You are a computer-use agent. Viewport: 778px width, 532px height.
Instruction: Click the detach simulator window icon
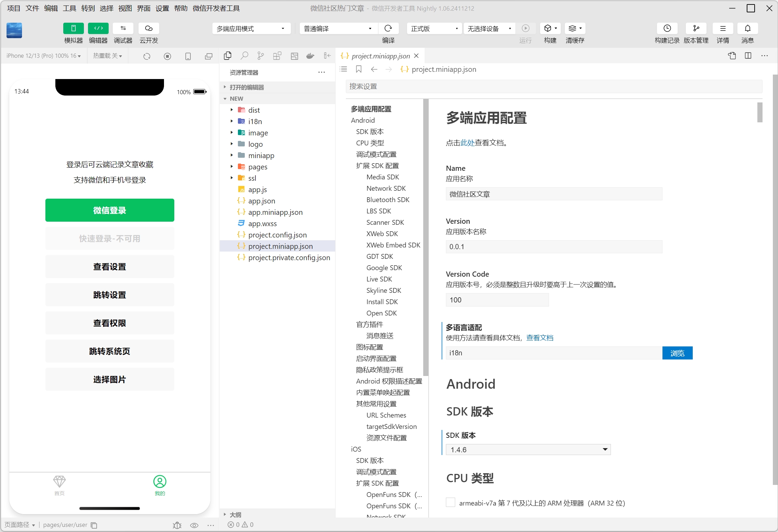(209, 56)
